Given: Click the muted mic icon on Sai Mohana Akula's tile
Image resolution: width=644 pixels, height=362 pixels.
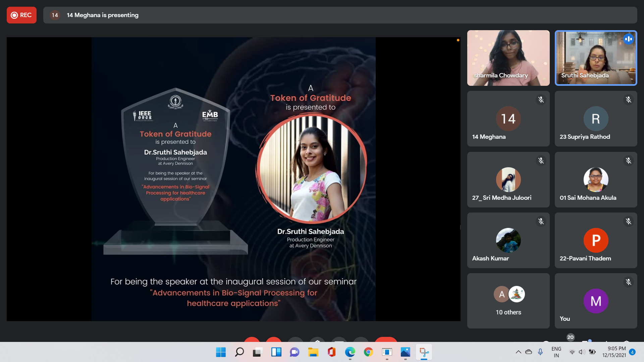Looking at the screenshot, I should point(628,161).
